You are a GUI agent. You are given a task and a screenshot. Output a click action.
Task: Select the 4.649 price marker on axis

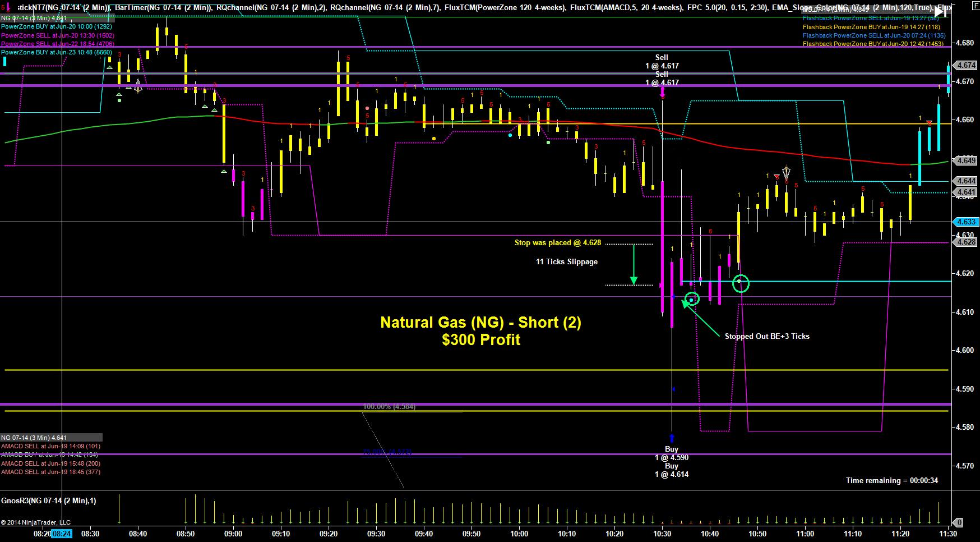point(966,160)
